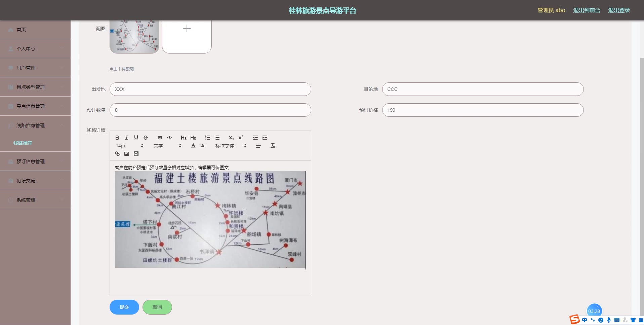This screenshot has width=644, height=325.
Task: Open the Sogou toolbox grid icon
Action: [x=640, y=320]
